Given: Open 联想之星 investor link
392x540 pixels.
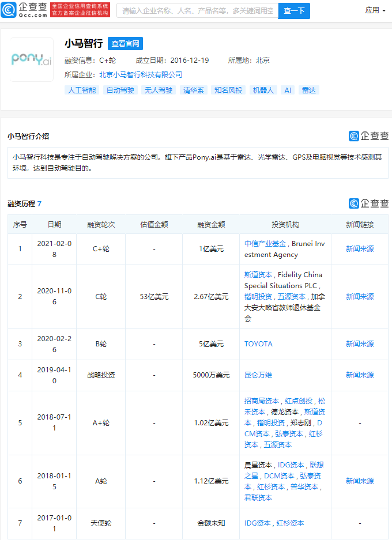Looking at the screenshot, I should click(284, 470).
